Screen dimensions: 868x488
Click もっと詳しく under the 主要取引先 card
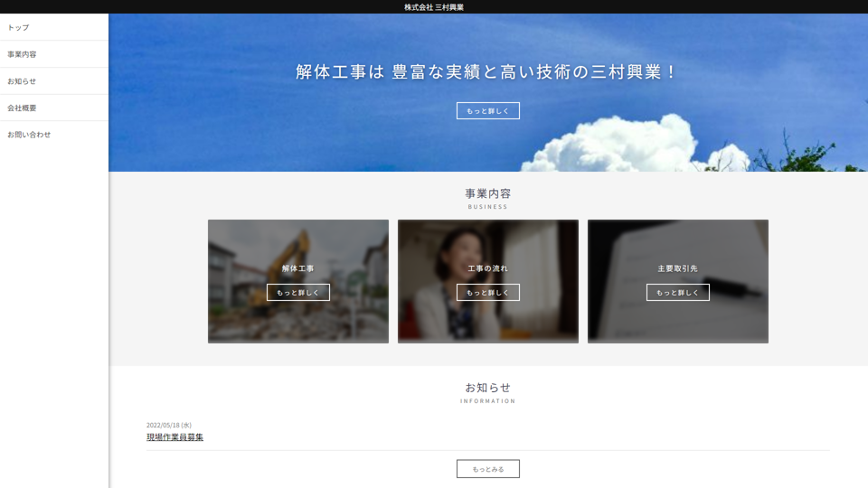click(x=678, y=293)
